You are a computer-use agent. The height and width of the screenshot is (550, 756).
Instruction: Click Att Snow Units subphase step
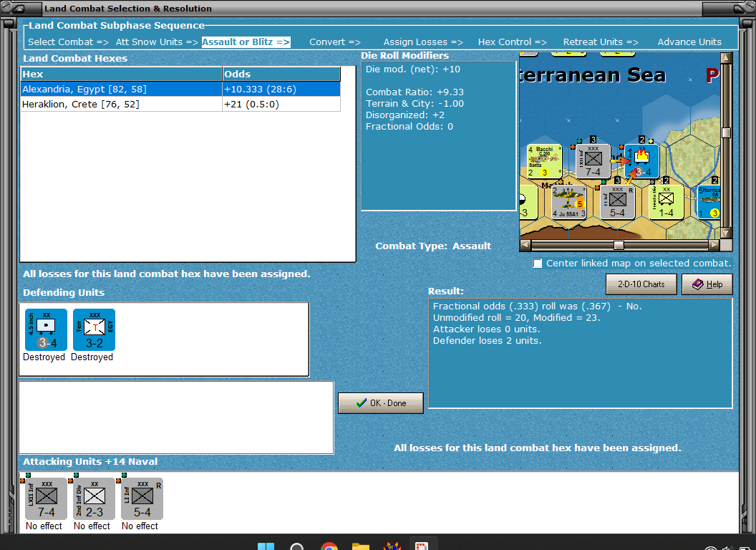point(157,42)
